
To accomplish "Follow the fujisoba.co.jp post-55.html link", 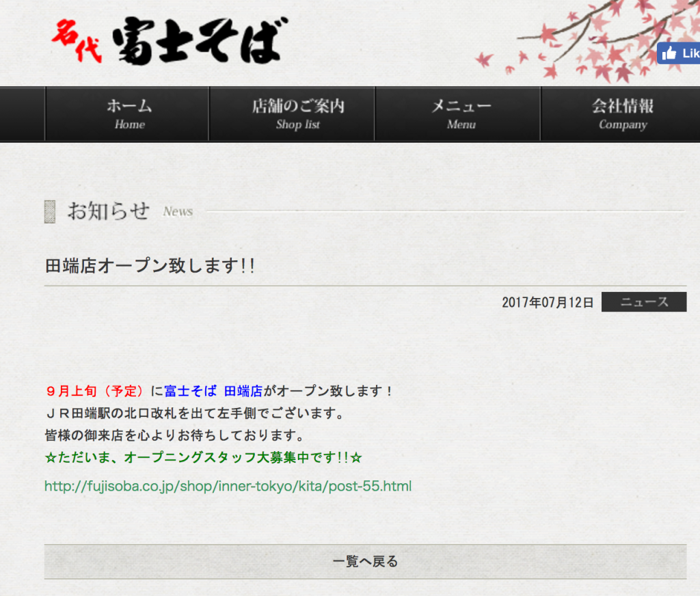I will [x=228, y=486].
